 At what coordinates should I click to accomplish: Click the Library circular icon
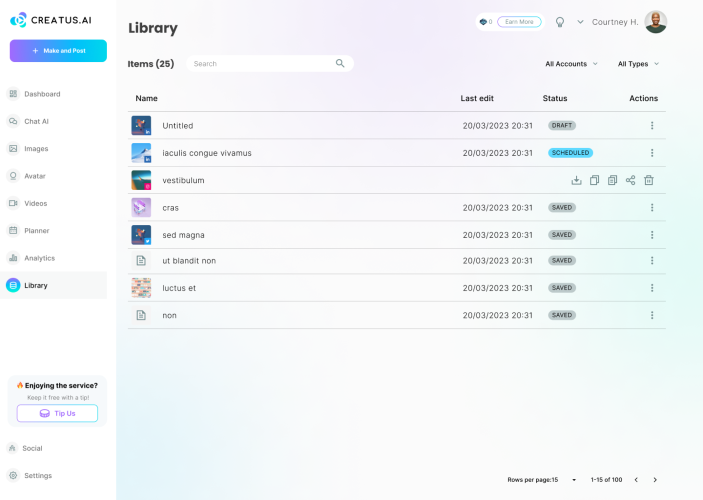tap(13, 285)
